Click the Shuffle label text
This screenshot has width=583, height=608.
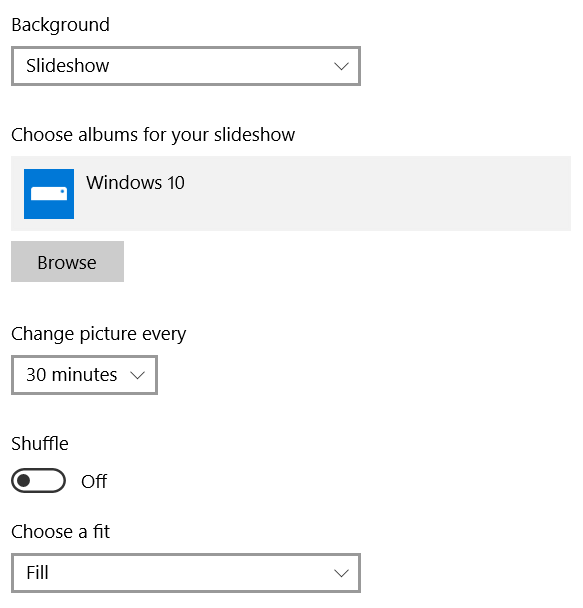tap(40, 444)
